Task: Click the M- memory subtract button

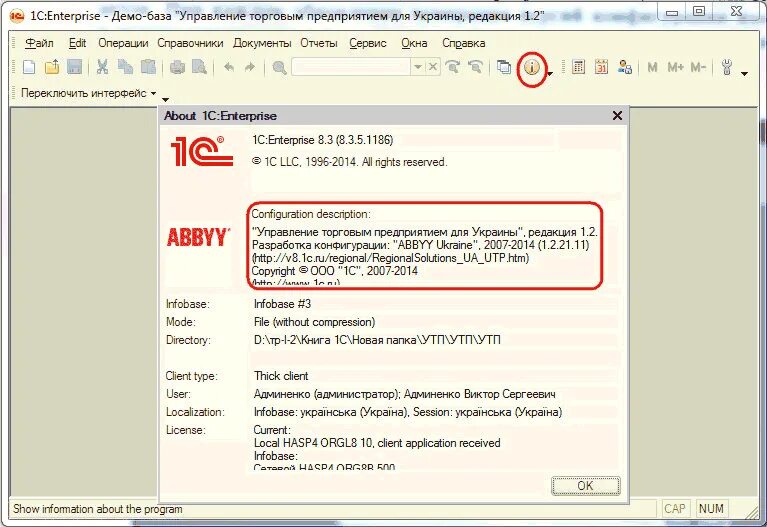Action: tap(698, 67)
